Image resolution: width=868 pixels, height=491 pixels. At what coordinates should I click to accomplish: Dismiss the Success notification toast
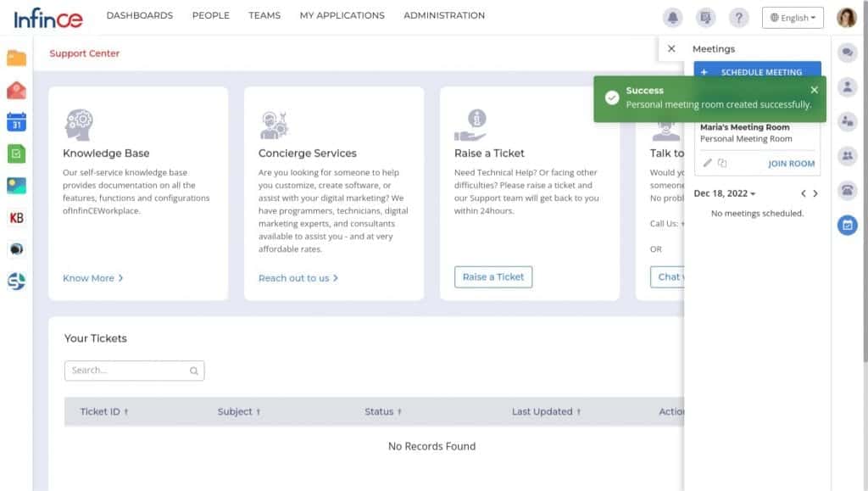pyautogui.click(x=814, y=90)
